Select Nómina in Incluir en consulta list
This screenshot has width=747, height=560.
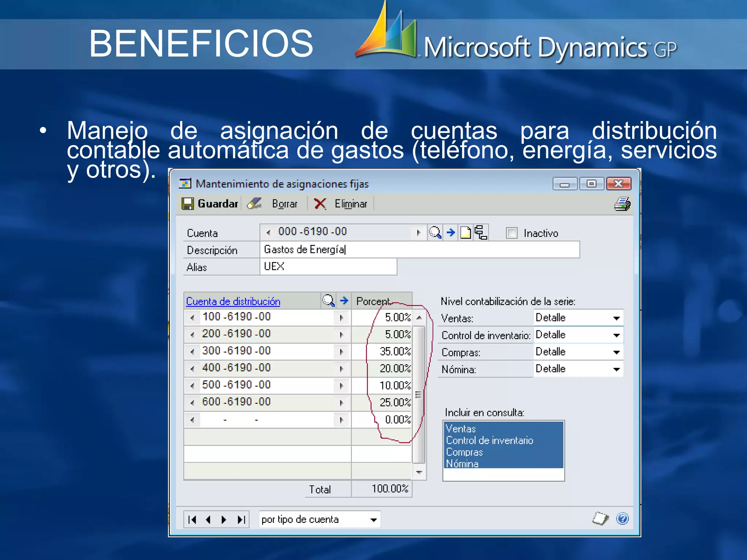point(503,463)
